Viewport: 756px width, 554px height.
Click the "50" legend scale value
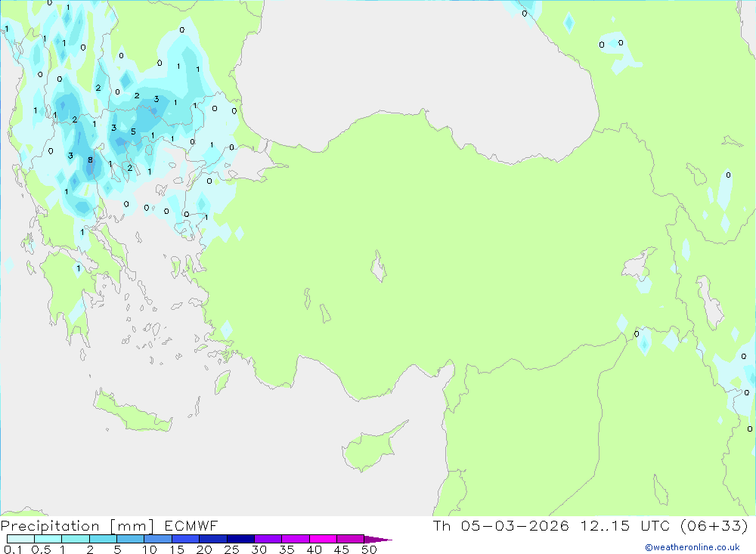click(x=369, y=549)
